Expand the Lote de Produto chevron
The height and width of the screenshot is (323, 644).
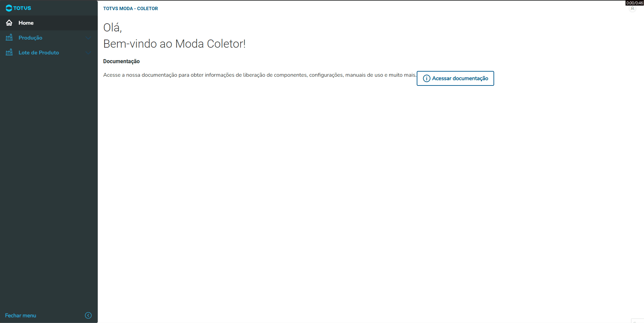88,53
